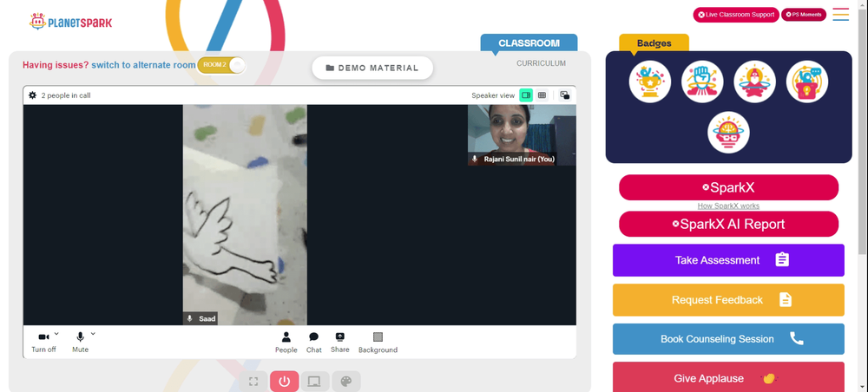Screen dimensions: 868x392
Task: Open Background effects option
Action: click(378, 343)
